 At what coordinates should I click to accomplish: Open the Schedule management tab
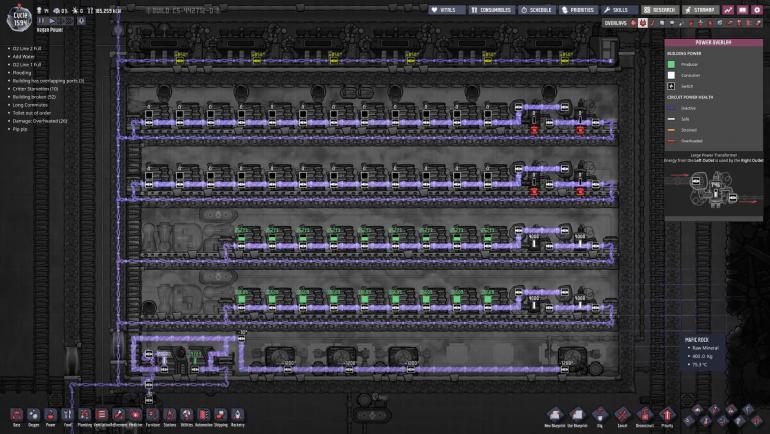(x=537, y=10)
